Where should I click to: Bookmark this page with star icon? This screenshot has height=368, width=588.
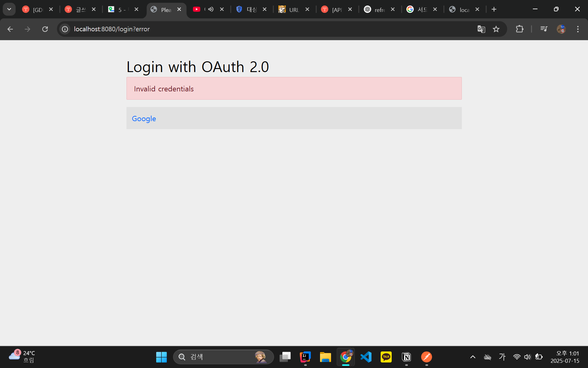(x=496, y=29)
